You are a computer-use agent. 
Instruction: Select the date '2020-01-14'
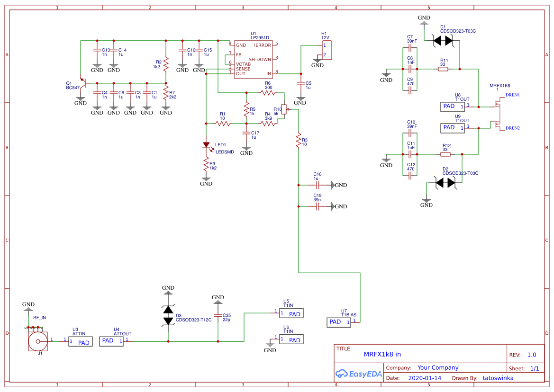pyautogui.click(x=425, y=378)
